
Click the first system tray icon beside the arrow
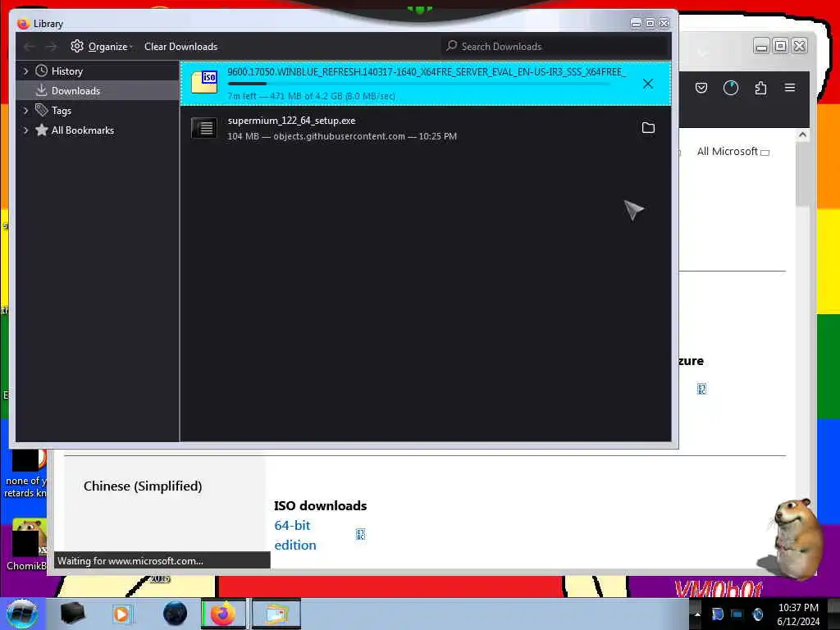pyautogui.click(x=717, y=614)
